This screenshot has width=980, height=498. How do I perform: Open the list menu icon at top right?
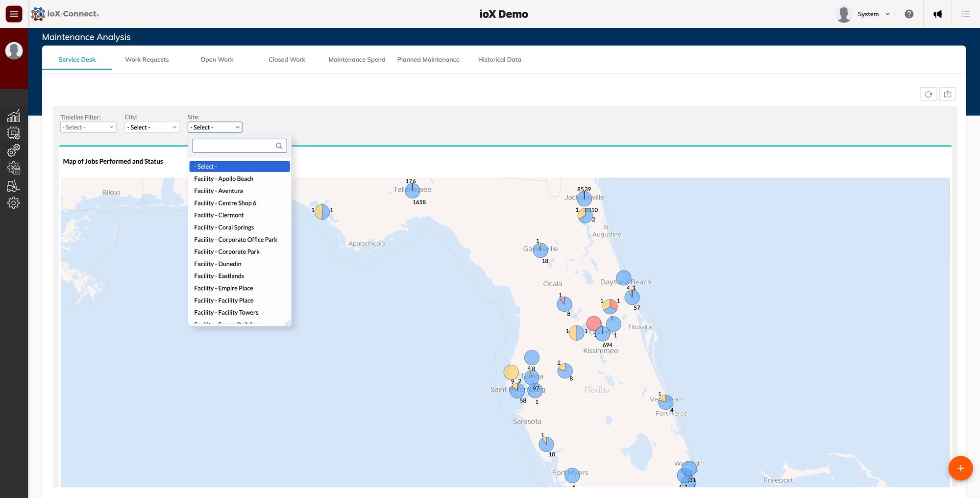tap(966, 14)
